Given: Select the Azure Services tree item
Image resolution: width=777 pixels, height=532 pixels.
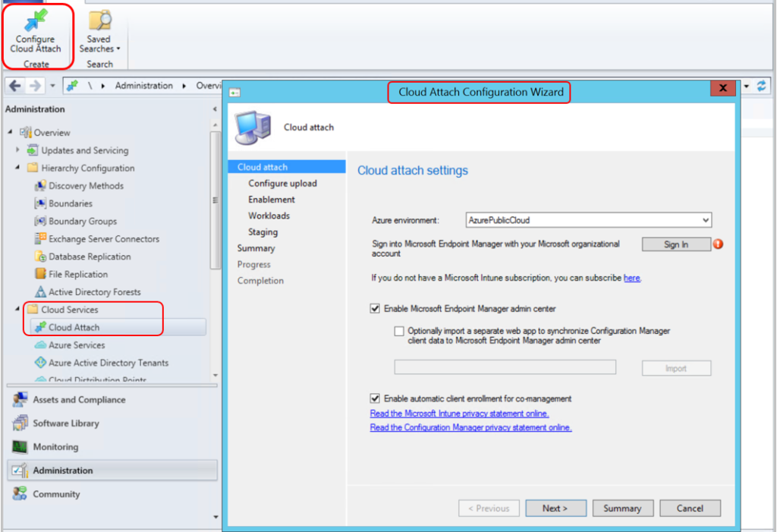Looking at the screenshot, I should (x=77, y=345).
